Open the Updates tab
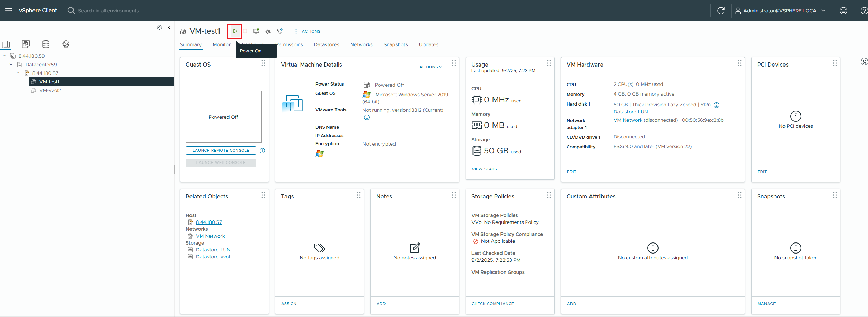 (429, 44)
